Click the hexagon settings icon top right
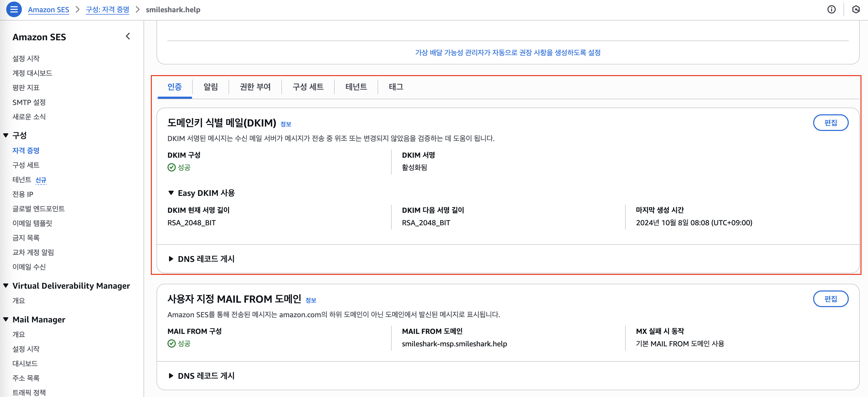Viewport: 868px width, 397px height. [x=856, y=9]
